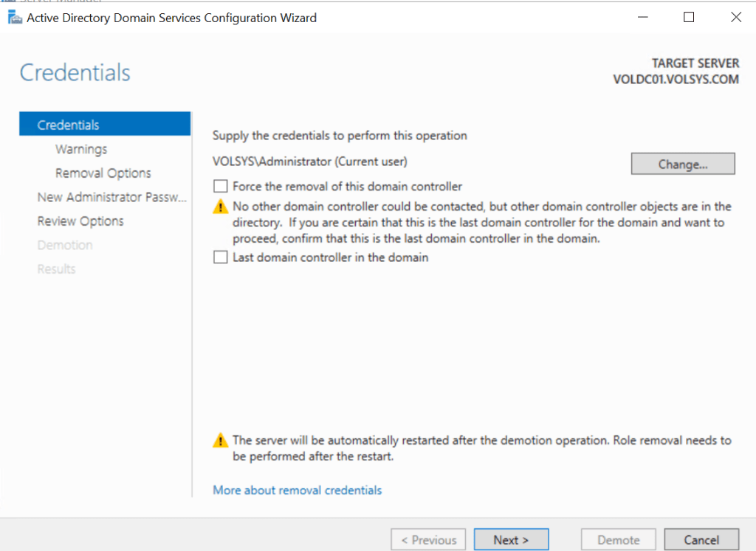This screenshot has height=551, width=756.
Task: Select New Administrator Password step
Action: [x=111, y=197]
